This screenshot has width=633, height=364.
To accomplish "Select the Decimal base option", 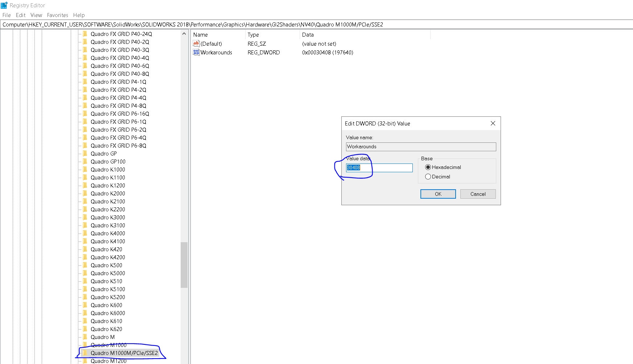I will pyautogui.click(x=428, y=177).
